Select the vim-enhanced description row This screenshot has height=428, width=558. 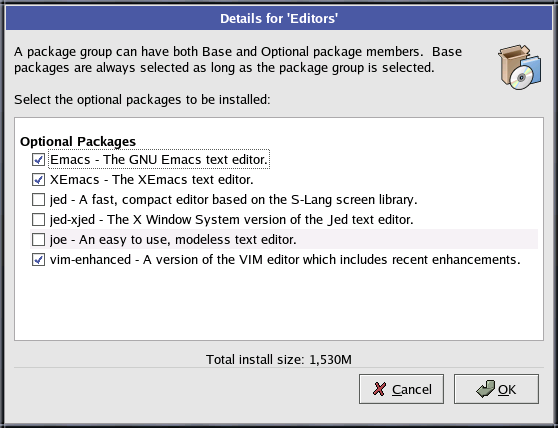[285, 260]
